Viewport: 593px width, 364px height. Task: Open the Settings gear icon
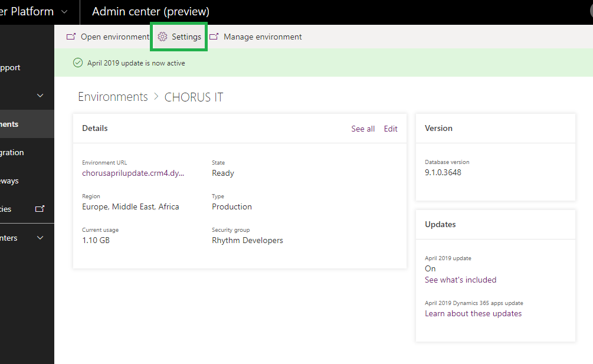[162, 37]
